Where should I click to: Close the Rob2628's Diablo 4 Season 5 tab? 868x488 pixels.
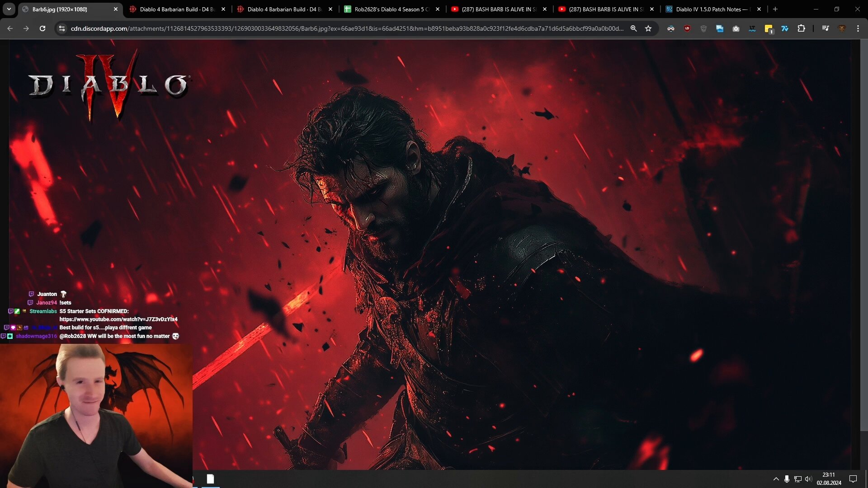pyautogui.click(x=438, y=9)
